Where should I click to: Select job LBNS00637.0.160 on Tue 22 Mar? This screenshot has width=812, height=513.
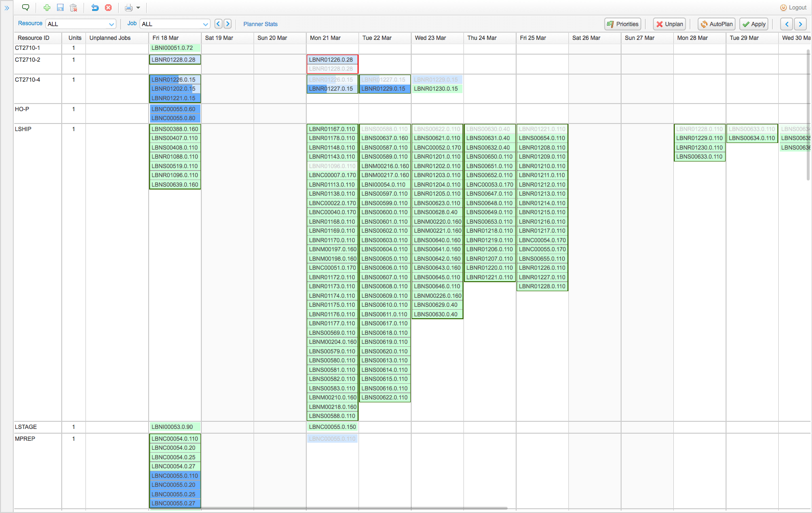[385, 138]
